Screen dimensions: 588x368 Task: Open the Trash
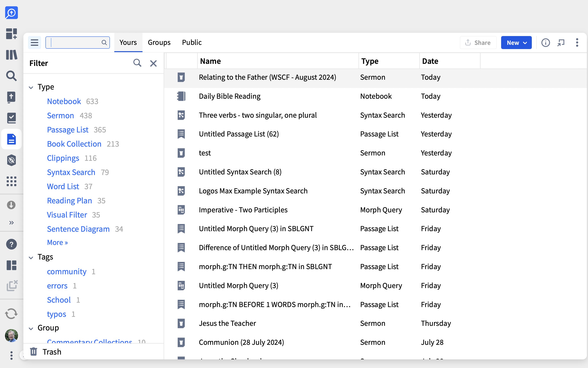(x=46, y=352)
